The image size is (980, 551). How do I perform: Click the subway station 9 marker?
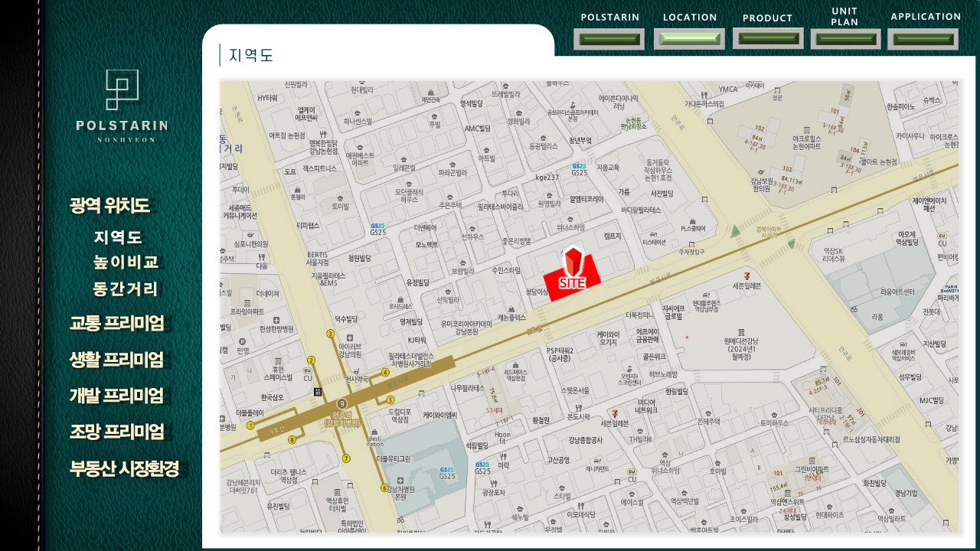pyautogui.click(x=342, y=404)
